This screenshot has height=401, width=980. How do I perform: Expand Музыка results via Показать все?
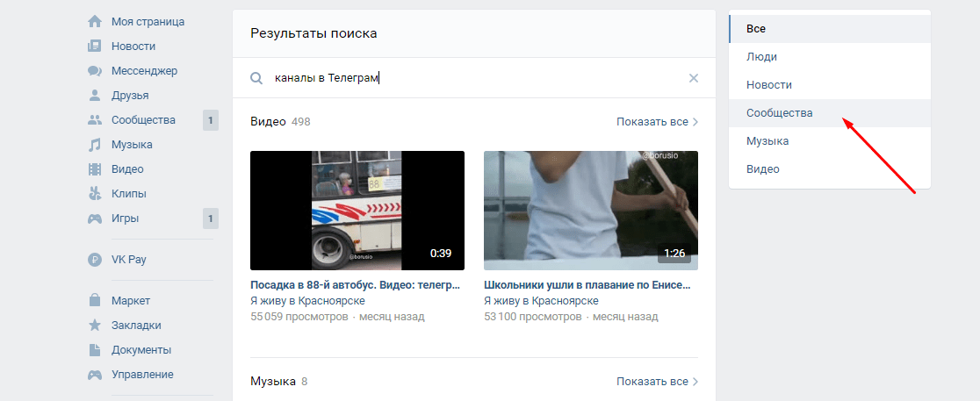click(657, 382)
